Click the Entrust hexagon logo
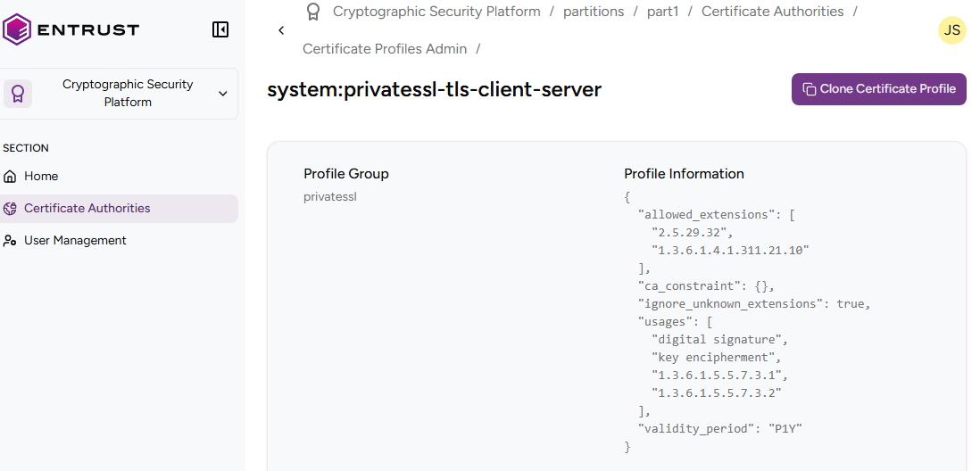Image resolution: width=980 pixels, height=471 pixels. (x=17, y=29)
